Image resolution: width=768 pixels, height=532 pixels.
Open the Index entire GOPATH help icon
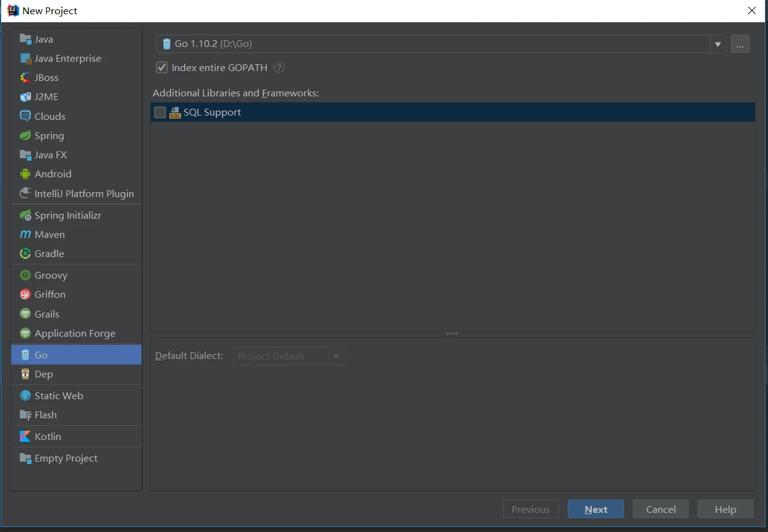pos(279,67)
